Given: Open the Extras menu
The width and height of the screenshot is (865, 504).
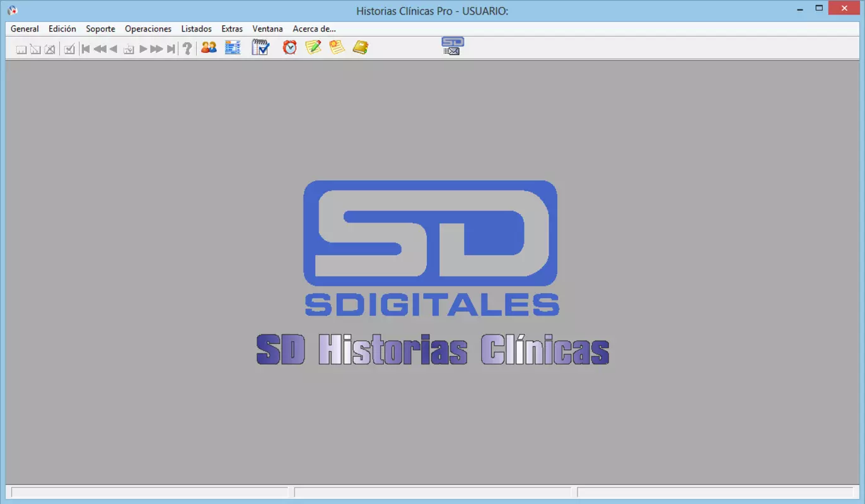Looking at the screenshot, I should 232,29.
